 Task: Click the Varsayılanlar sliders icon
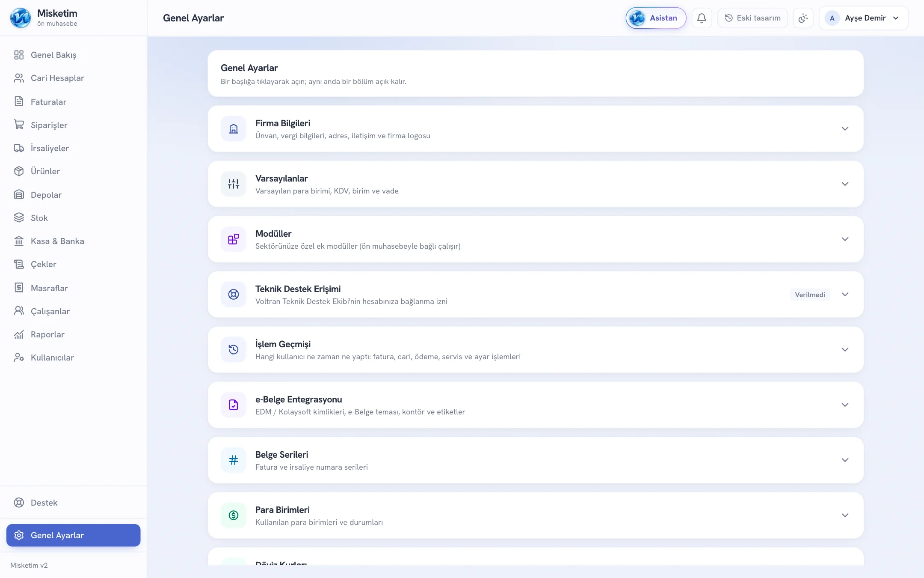pyautogui.click(x=234, y=184)
